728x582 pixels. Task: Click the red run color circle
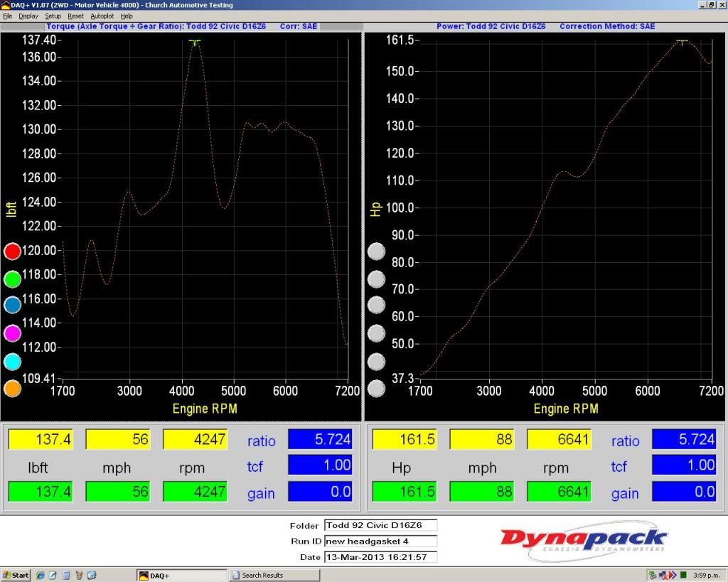(12, 251)
